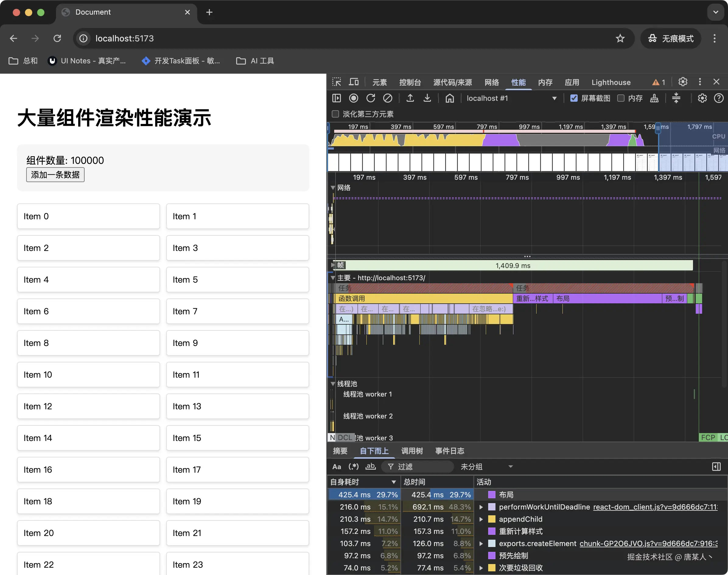The image size is (728, 575).
Task: Expand the performWorkUntilDeadline row
Action: click(481, 507)
